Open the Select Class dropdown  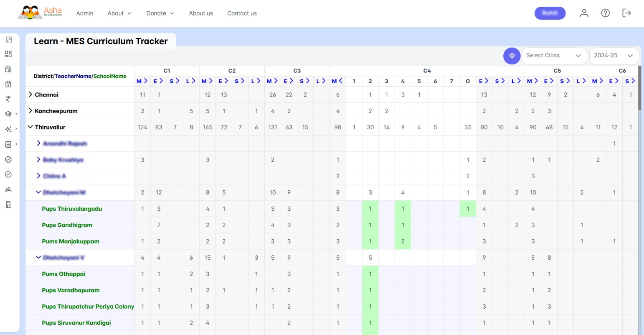pos(553,56)
